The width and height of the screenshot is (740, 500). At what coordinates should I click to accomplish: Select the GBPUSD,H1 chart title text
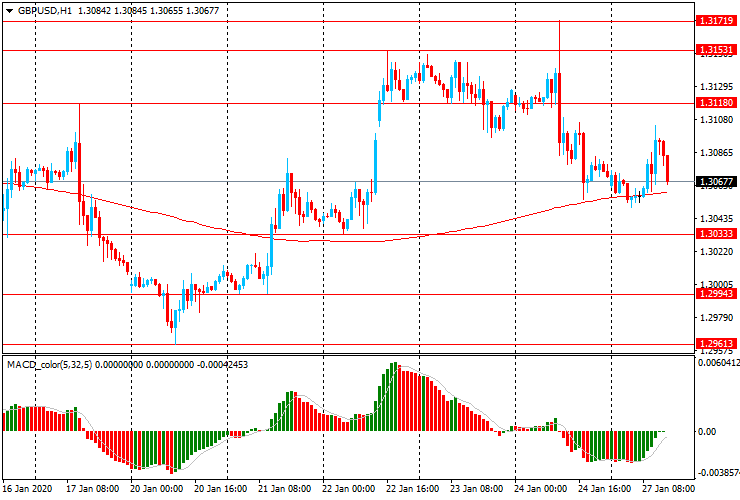click(x=45, y=10)
